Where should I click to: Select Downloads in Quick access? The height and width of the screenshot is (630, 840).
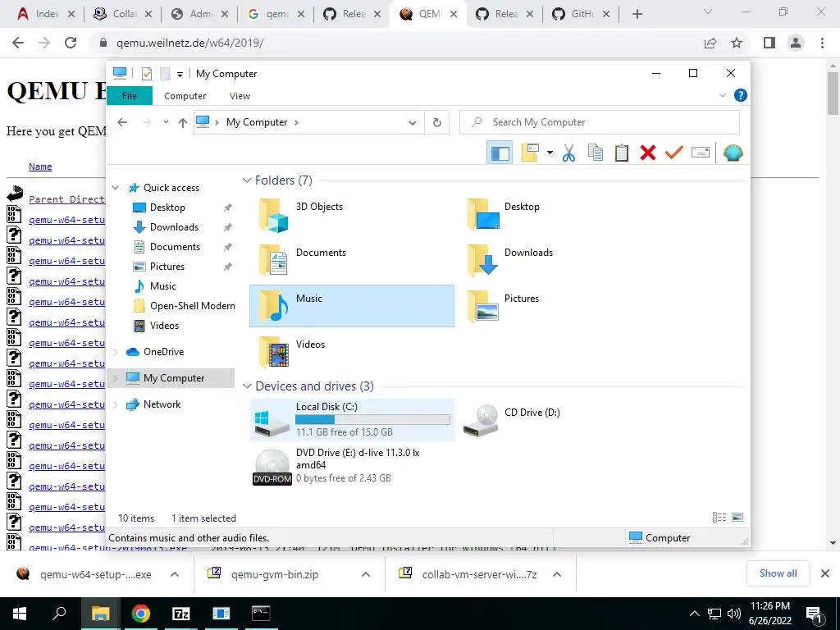[174, 227]
